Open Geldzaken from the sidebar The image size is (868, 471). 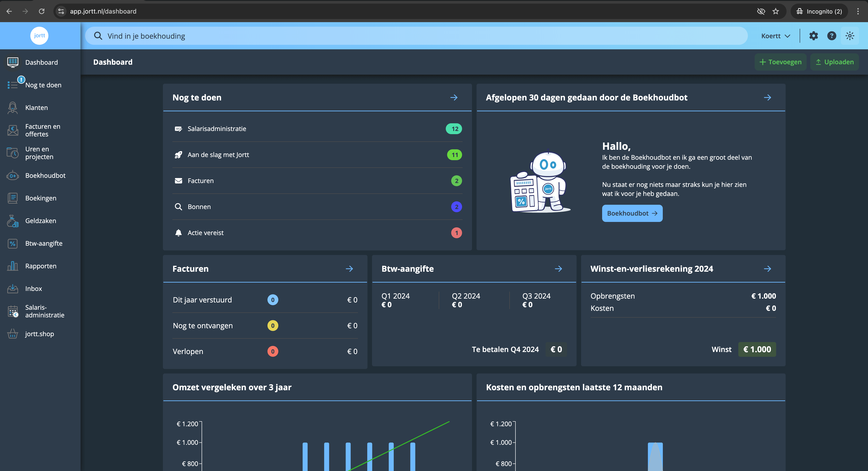coord(40,221)
